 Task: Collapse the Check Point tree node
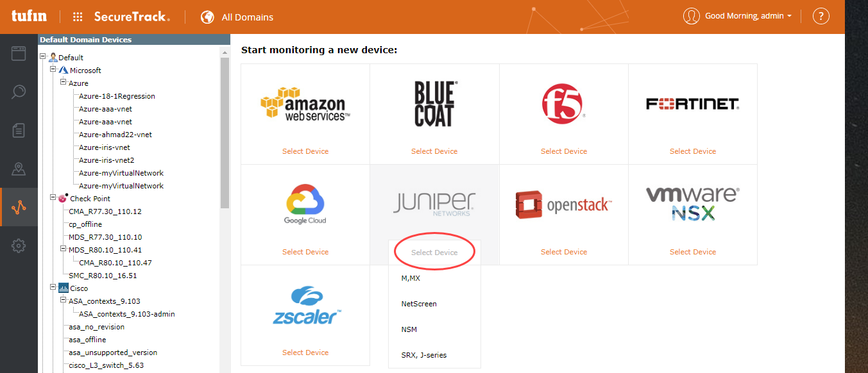coord(53,197)
